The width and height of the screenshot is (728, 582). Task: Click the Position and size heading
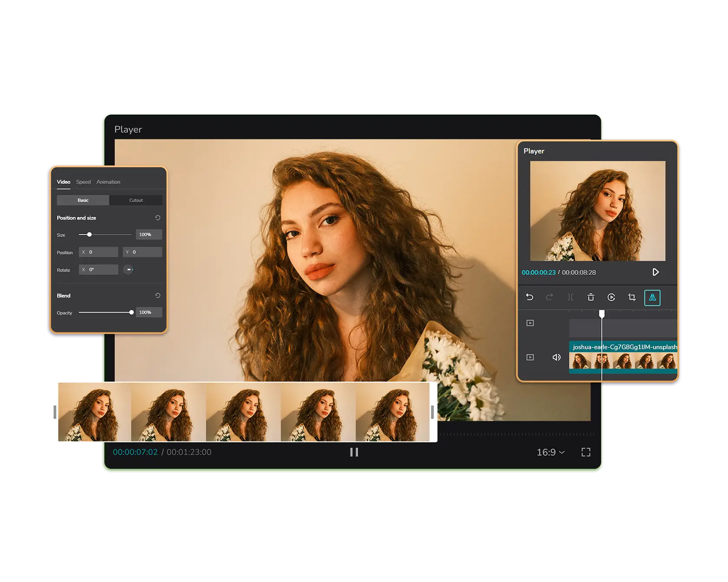(x=76, y=218)
